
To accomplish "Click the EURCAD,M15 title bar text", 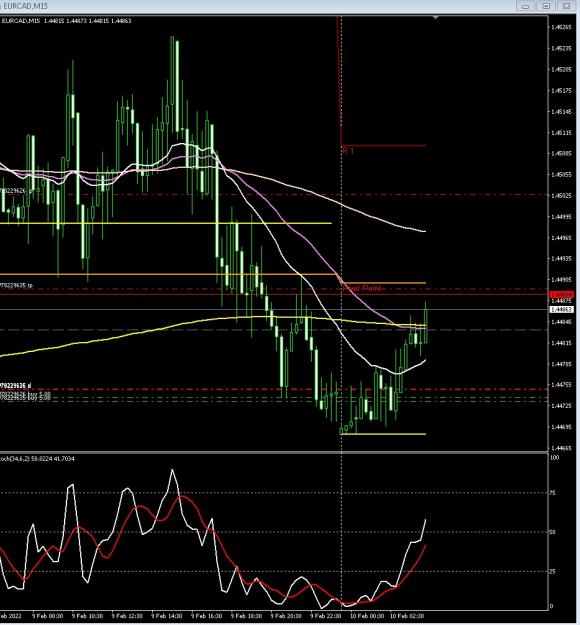I will [x=26, y=6].
